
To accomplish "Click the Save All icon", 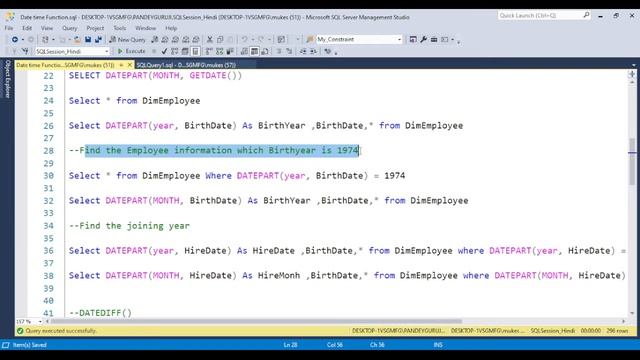I will pos(98,40).
